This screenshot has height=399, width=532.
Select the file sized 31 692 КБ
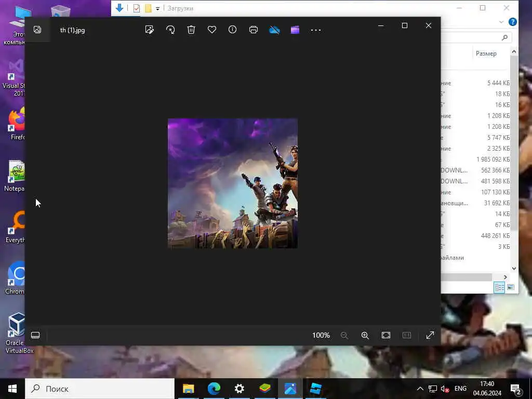(475, 203)
